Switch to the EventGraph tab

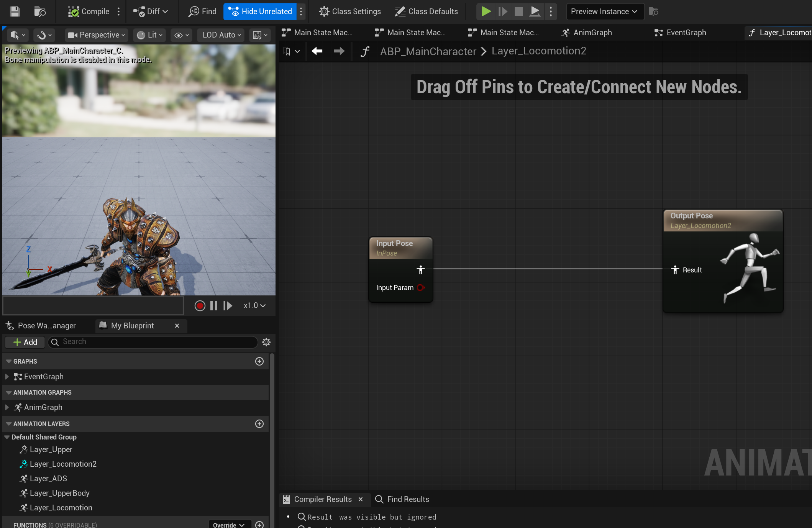pyautogui.click(x=680, y=33)
